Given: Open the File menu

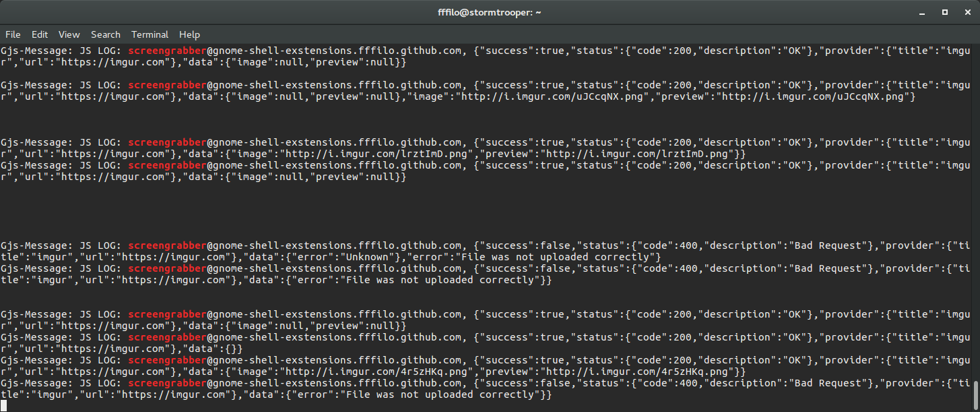Looking at the screenshot, I should point(13,34).
